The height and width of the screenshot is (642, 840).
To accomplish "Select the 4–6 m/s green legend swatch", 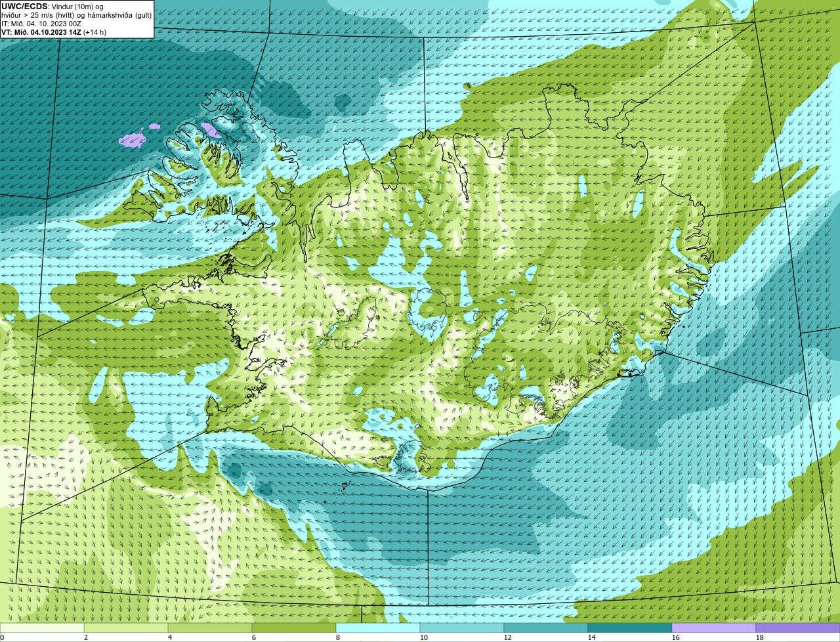I will click(210, 628).
